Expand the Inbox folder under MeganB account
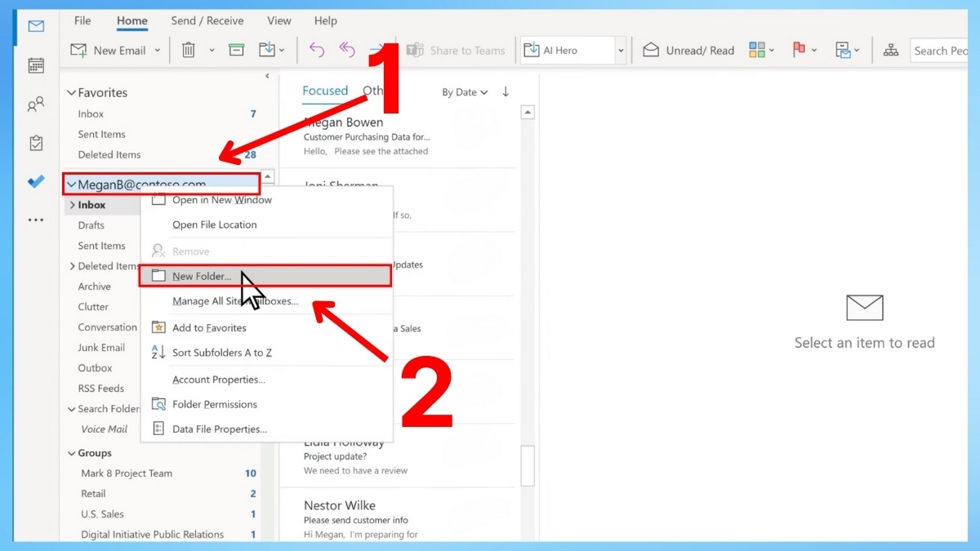This screenshot has width=980, height=551. pos(72,205)
